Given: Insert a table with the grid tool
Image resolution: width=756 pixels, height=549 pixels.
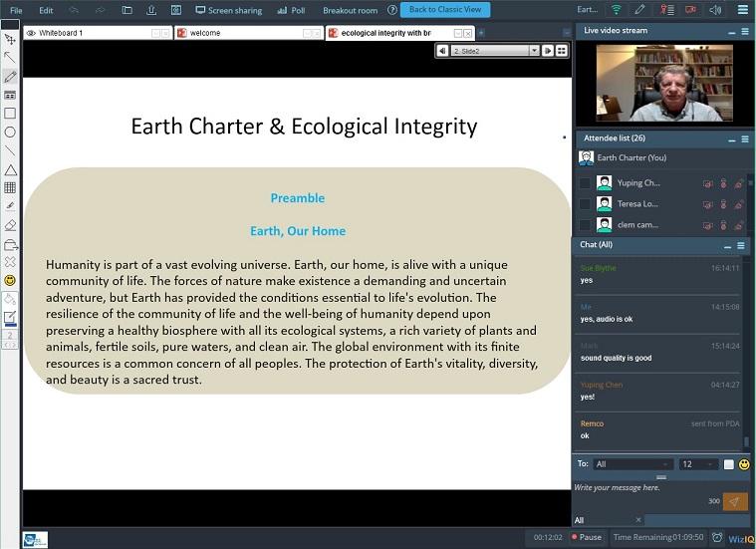Looking at the screenshot, I should point(10,187).
